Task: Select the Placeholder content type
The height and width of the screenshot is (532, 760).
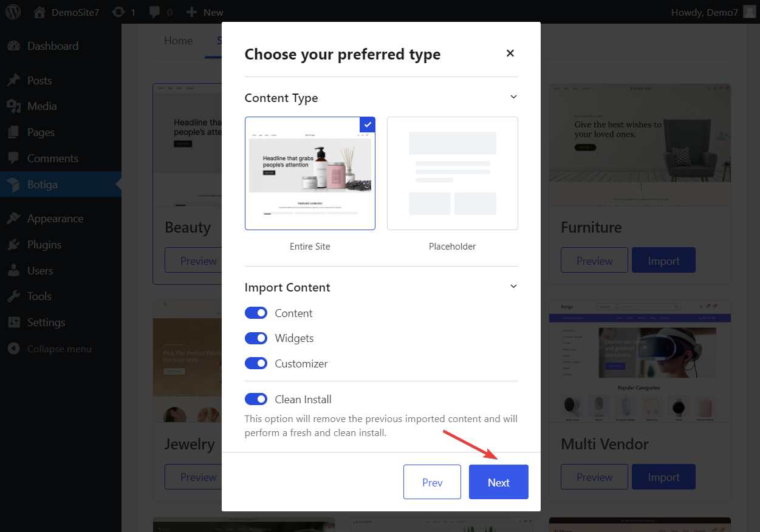Action: [x=453, y=174]
